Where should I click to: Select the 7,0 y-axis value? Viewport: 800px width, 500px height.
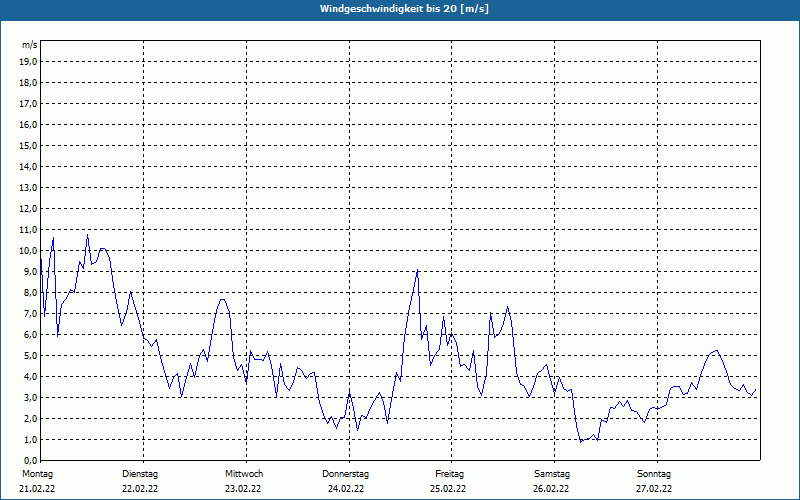31,313
